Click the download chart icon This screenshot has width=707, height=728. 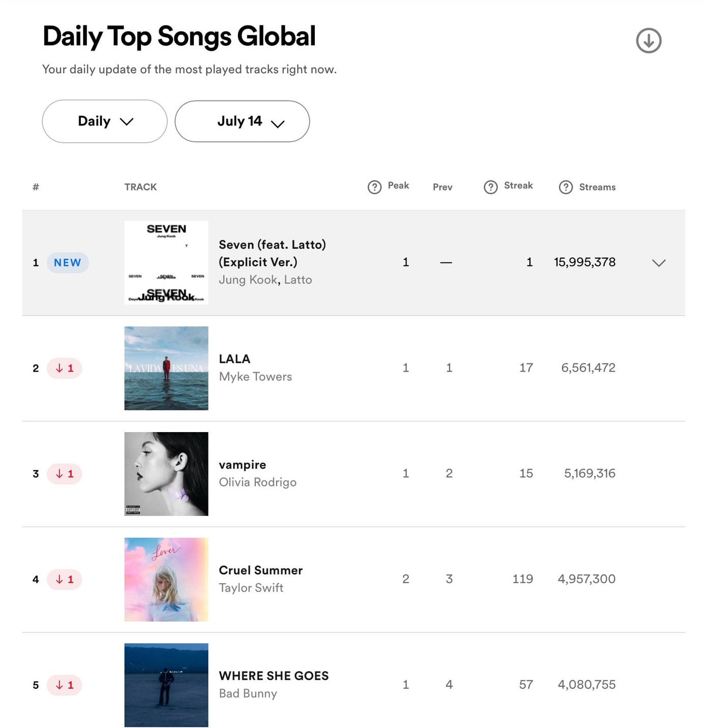pos(649,41)
